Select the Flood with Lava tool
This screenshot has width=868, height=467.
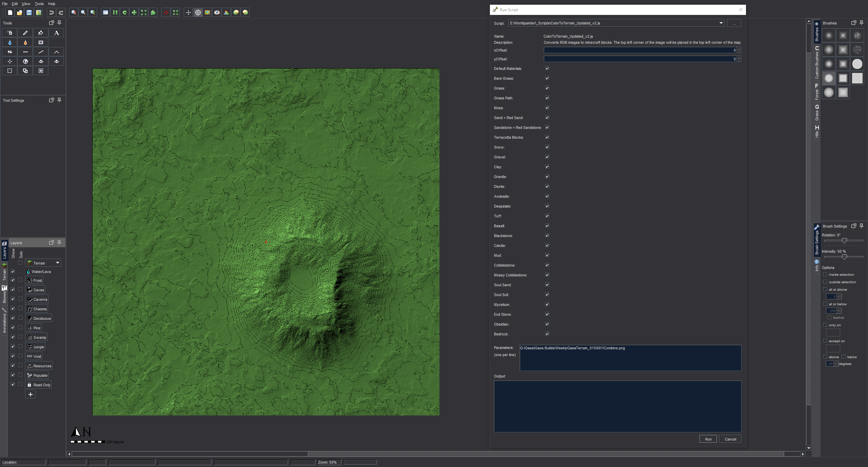point(25,42)
